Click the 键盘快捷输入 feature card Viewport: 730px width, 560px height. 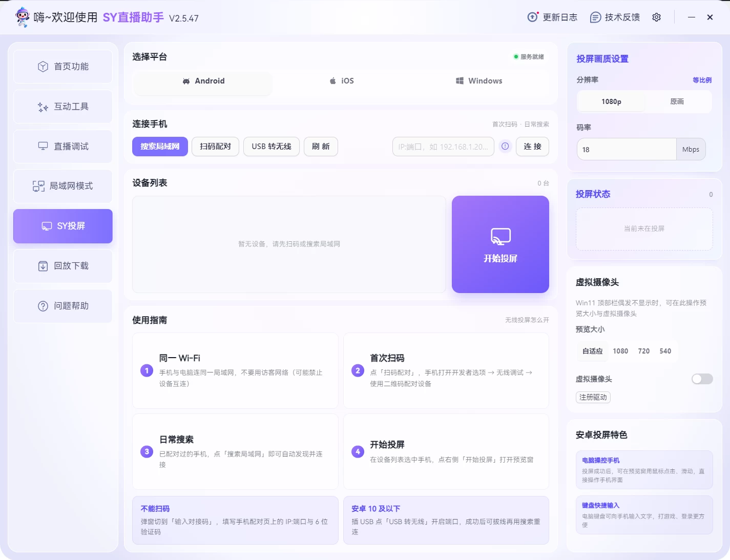[x=644, y=515]
